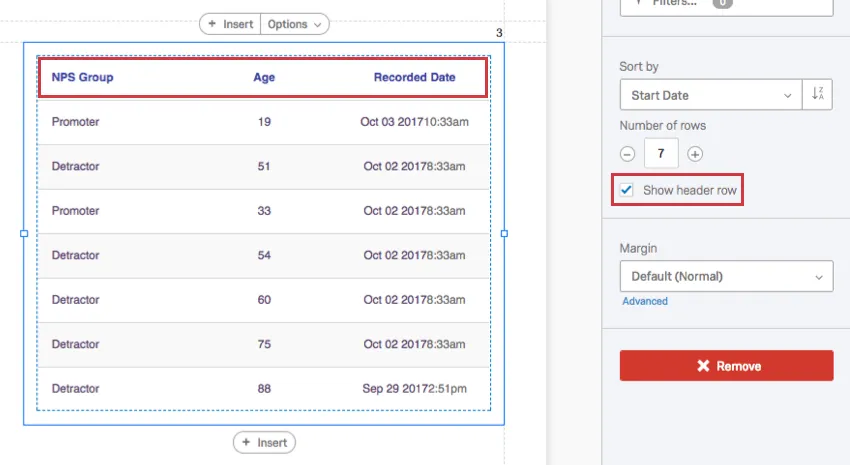Click Insert button below the table
Screen dimensions: 850x465
pos(264,442)
